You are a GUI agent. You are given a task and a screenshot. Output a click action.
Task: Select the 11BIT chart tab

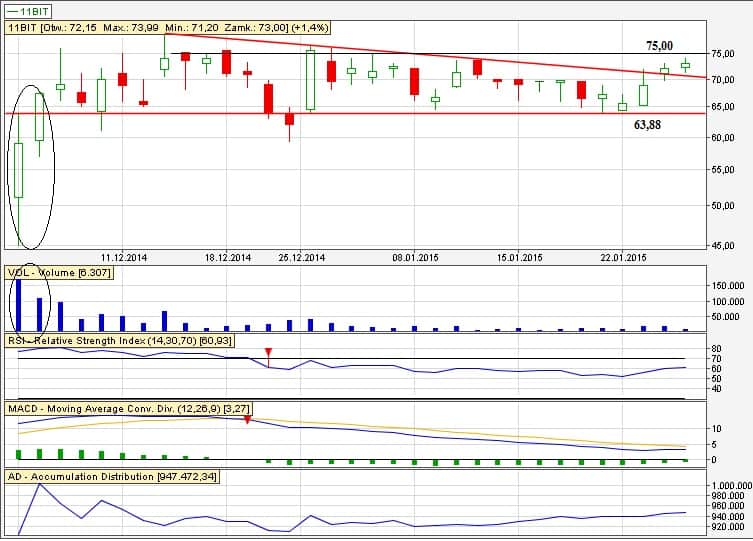[x=30, y=9]
